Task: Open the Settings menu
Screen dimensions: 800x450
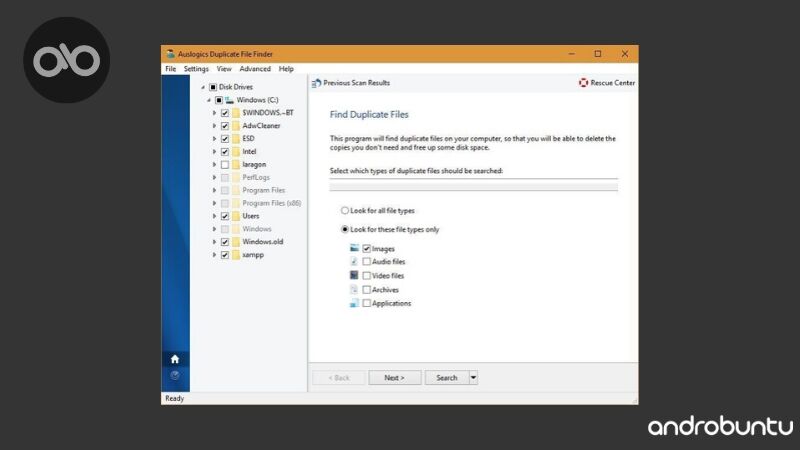Action: pos(196,68)
